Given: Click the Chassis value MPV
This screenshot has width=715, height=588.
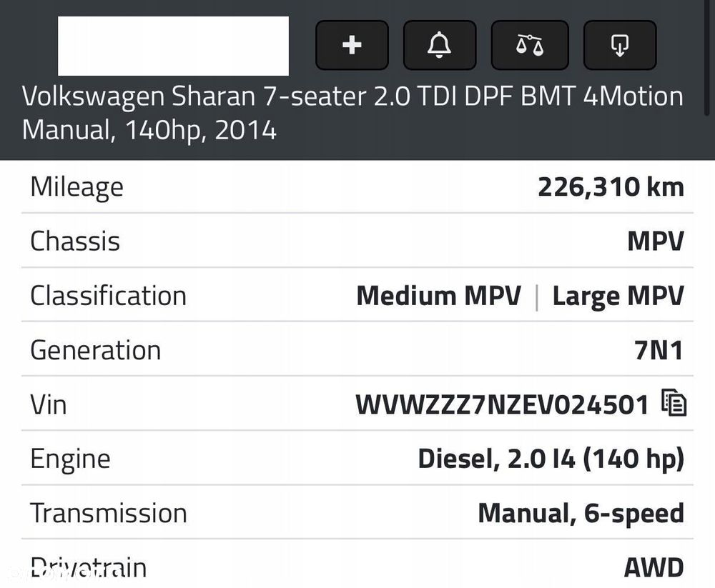Looking at the screenshot, I should point(656,241).
